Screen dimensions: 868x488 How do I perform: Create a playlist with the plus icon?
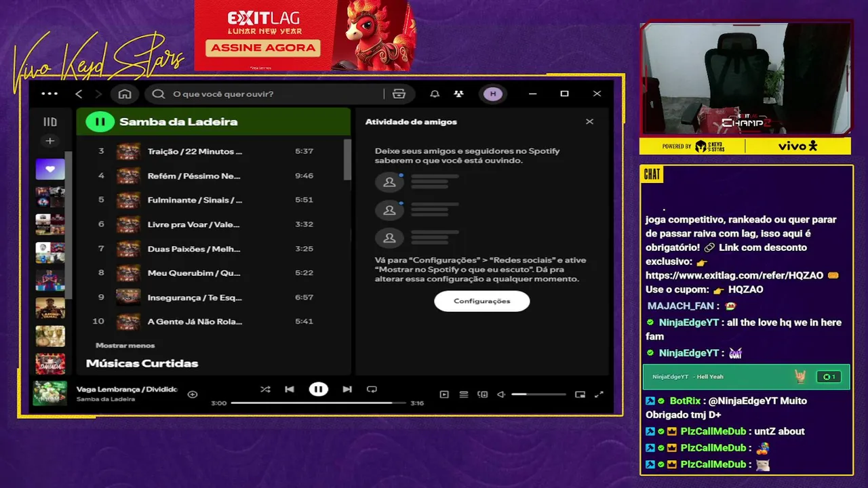(50, 141)
